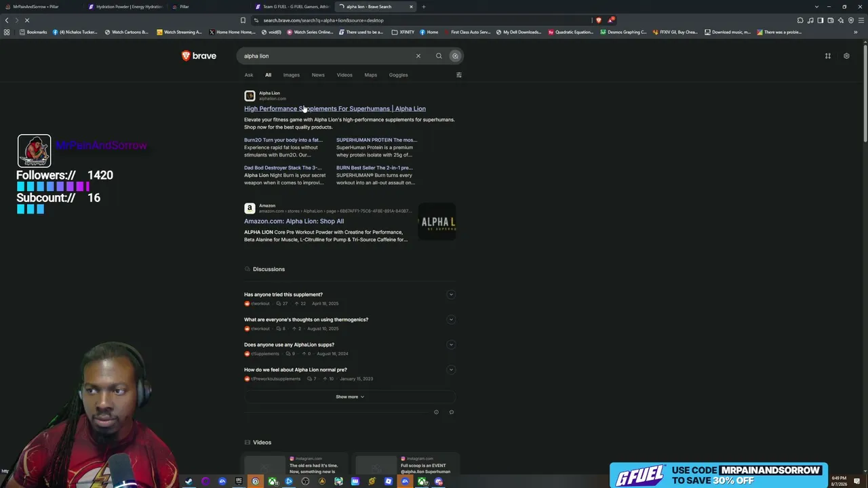Click the Alpha Lion site favicon
Viewport: 868px width, 488px height.
(250, 96)
